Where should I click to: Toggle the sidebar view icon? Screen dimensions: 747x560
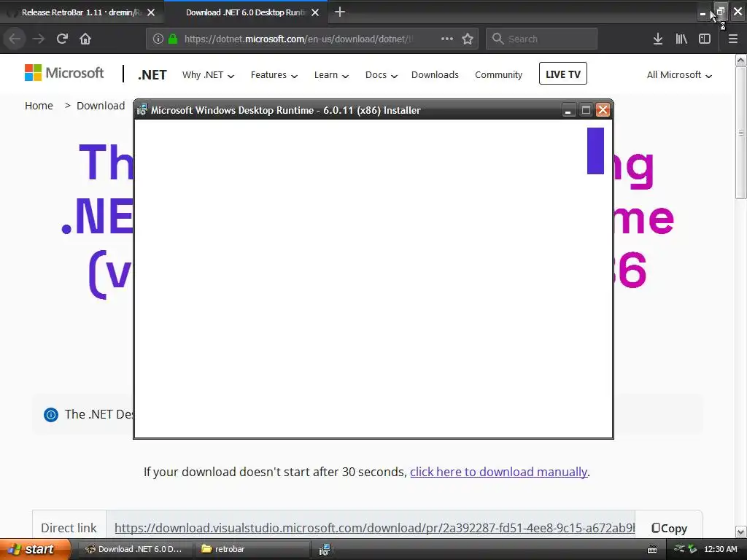pyautogui.click(x=705, y=39)
